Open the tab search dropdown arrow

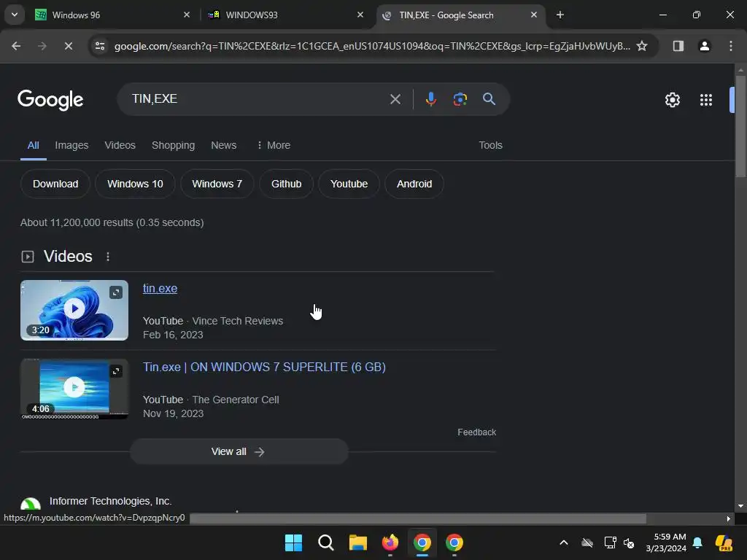click(15, 15)
